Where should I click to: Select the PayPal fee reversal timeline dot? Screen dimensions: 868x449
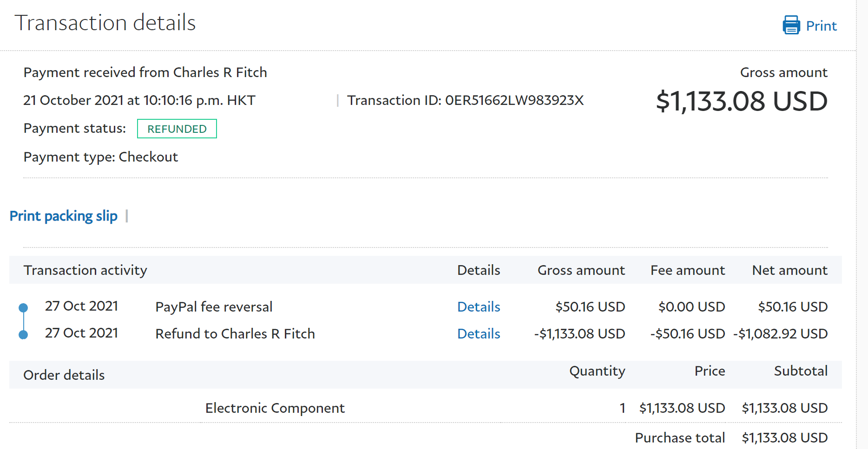(23, 307)
